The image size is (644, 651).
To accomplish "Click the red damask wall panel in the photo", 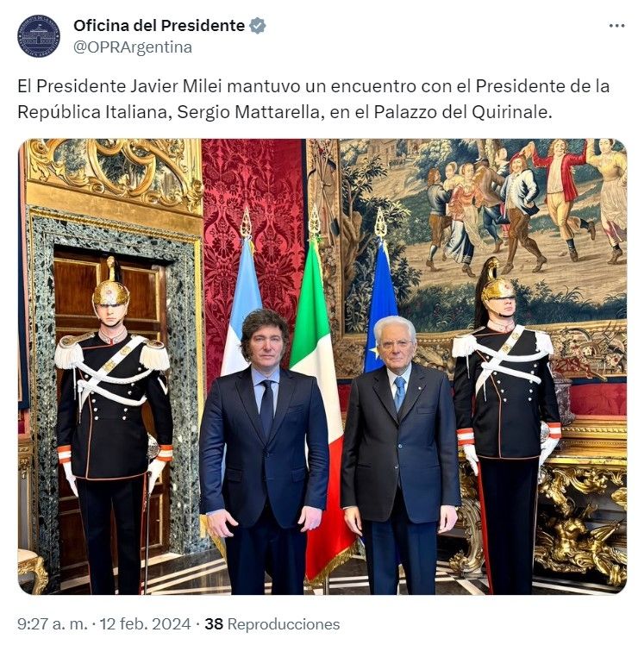I will point(253,233).
